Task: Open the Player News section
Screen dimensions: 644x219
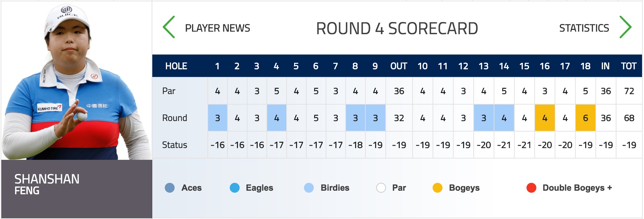Action: 217,28
